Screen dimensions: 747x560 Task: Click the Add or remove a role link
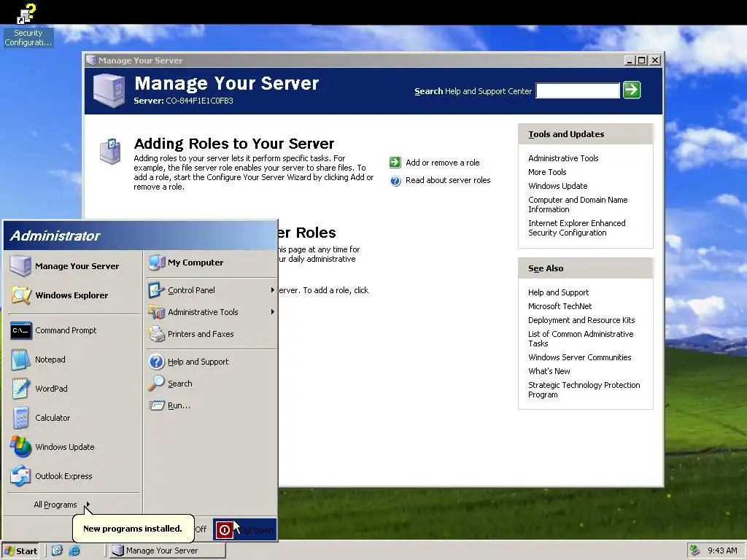pyautogui.click(x=443, y=163)
